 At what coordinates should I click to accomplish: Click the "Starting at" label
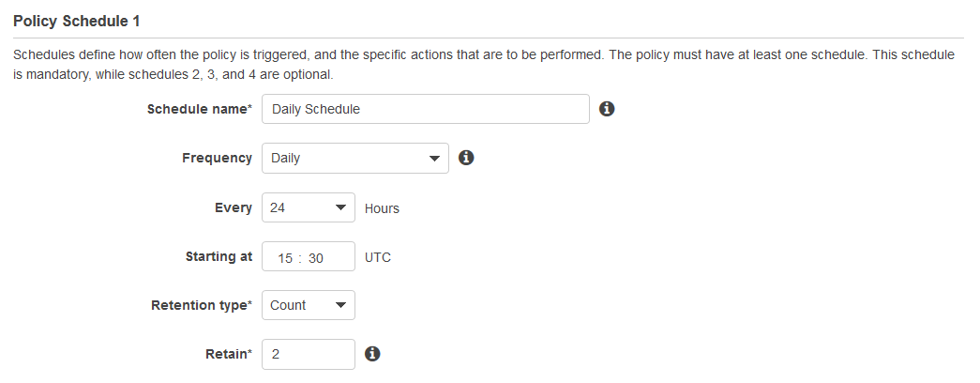pos(219,256)
